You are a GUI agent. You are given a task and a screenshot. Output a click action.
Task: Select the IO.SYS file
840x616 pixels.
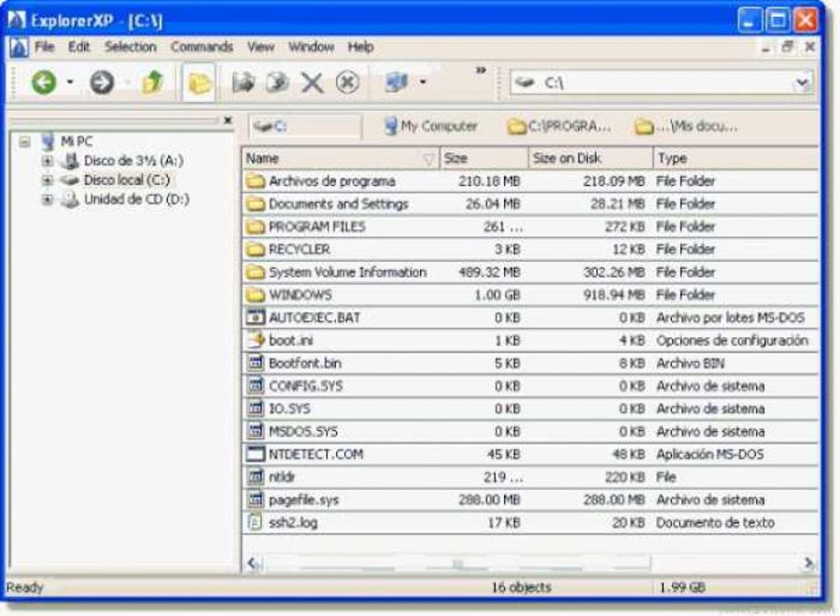(x=289, y=409)
